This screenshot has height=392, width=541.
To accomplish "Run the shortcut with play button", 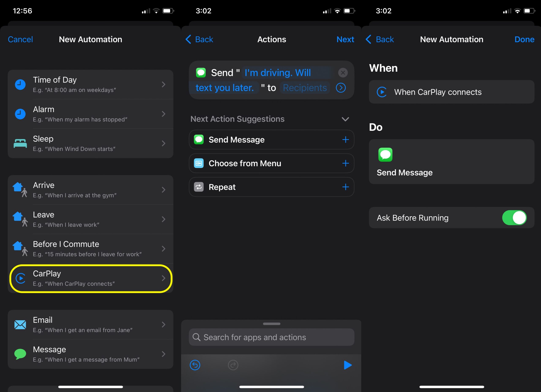I will click(x=348, y=365).
